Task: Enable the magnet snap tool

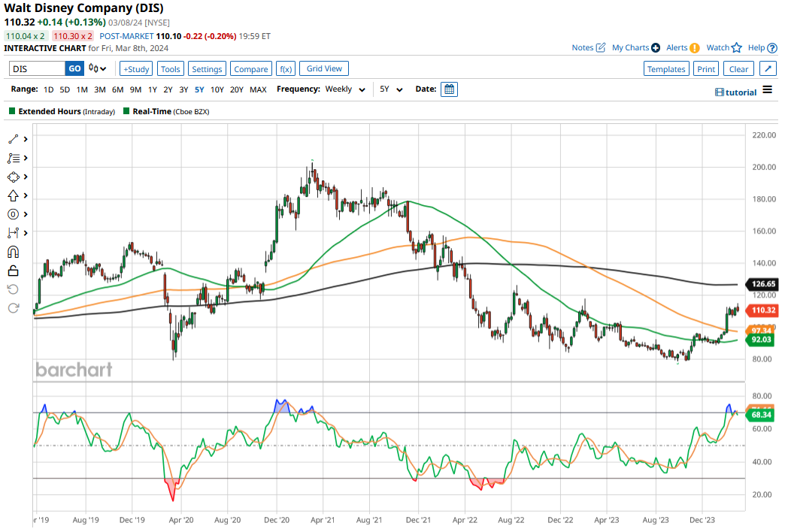Action: click(x=14, y=252)
